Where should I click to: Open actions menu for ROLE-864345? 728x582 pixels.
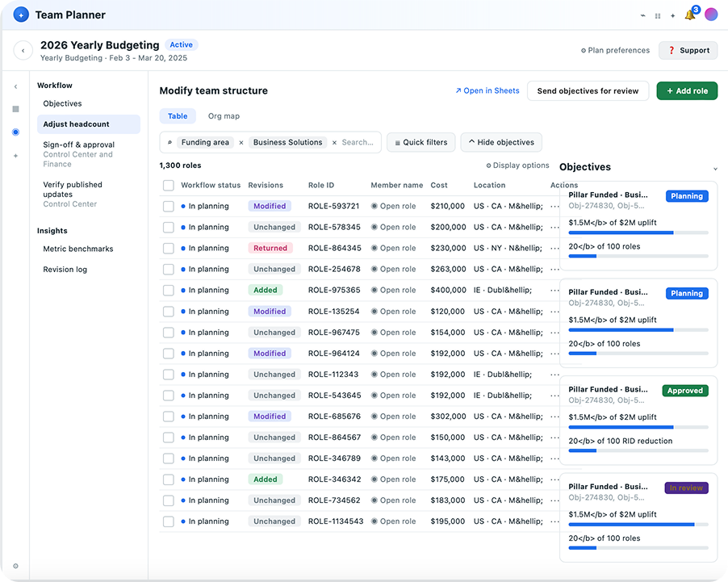(554, 248)
